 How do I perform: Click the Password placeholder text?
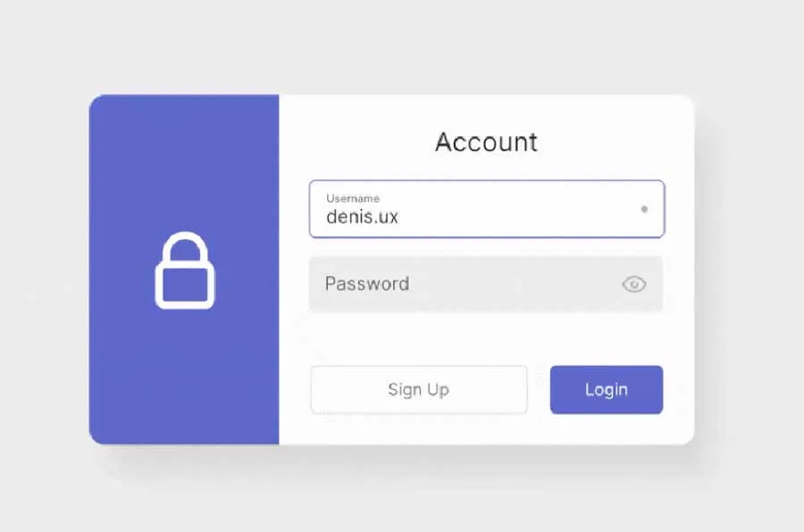(367, 284)
